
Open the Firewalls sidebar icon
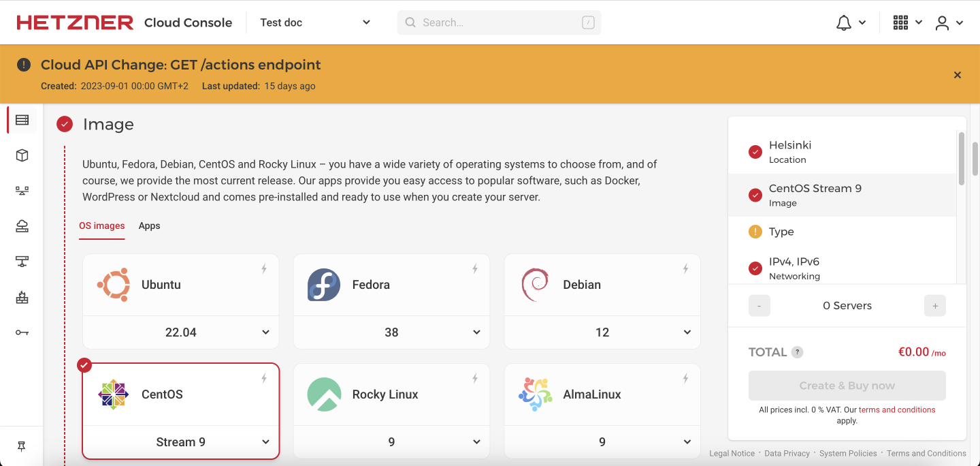[22, 297]
